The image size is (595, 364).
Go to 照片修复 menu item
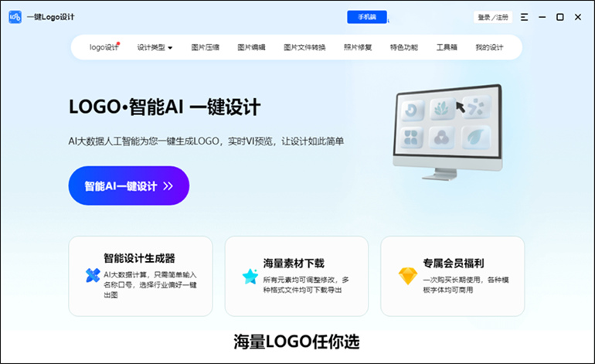pos(358,47)
